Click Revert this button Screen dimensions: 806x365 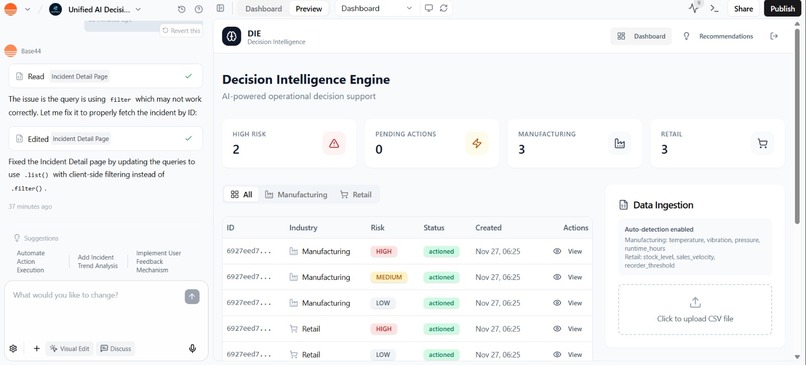coord(181,30)
